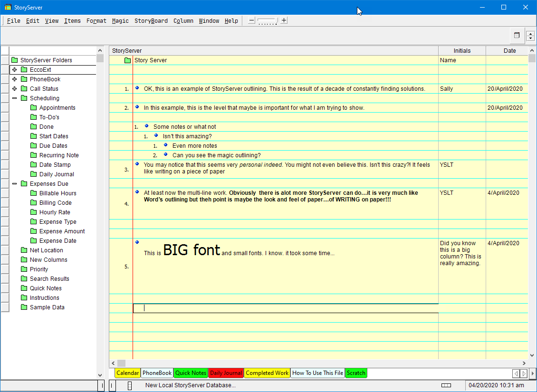Open the Items menu
This screenshot has height=392, width=537.
[72, 21]
